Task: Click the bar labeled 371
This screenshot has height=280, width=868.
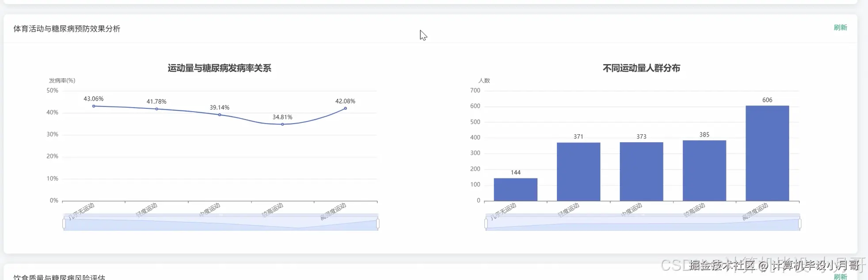Action: [x=579, y=172]
